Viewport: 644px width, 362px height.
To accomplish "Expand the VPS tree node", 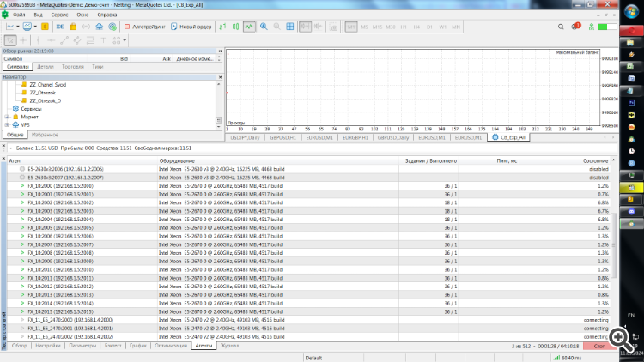I will coord(7,124).
